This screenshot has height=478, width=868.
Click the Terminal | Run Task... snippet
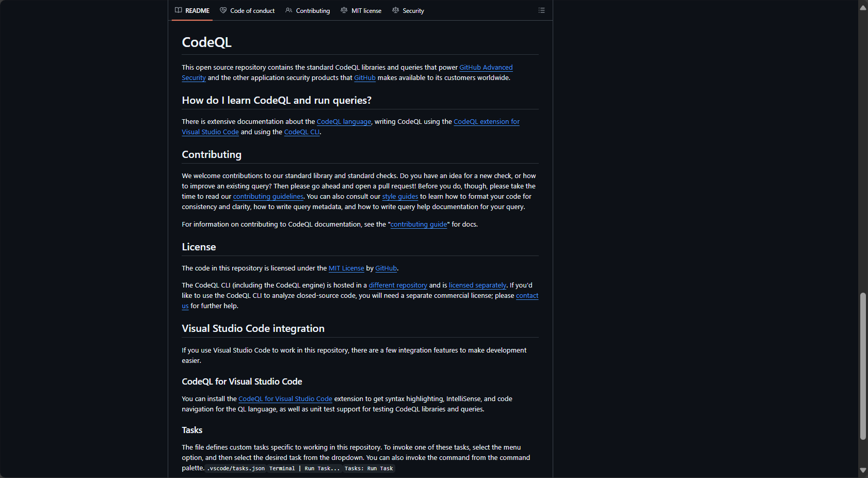304,469
